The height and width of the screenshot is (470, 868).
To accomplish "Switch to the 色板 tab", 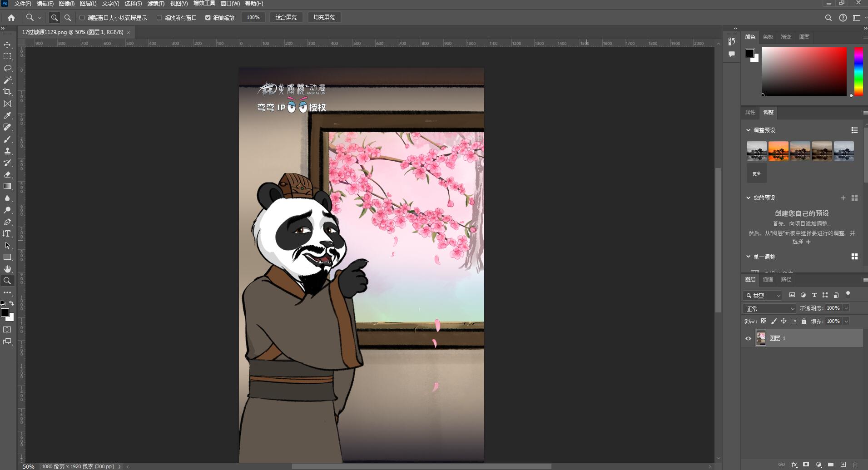I will click(x=768, y=37).
